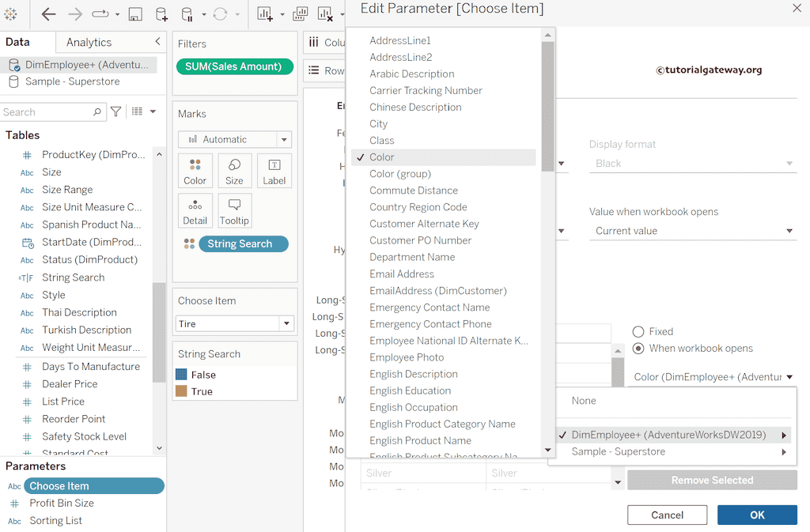
Task: Select the String Search calculated field
Action: [x=74, y=277]
